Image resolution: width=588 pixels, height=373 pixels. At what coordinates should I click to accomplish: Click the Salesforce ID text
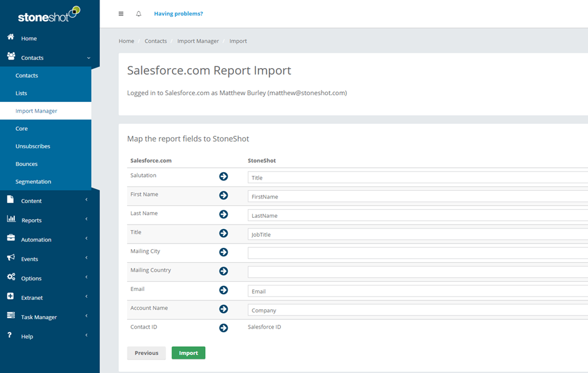pos(265,327)
